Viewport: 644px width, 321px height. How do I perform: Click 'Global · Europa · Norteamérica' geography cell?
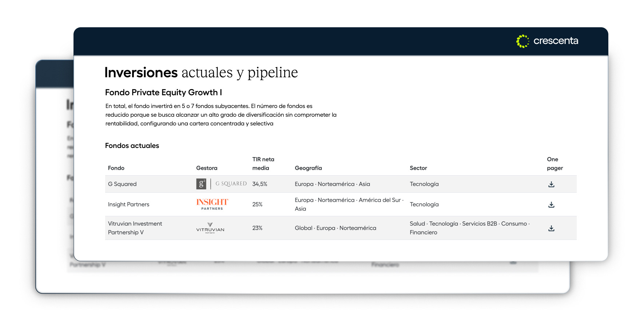pos(335,228)
